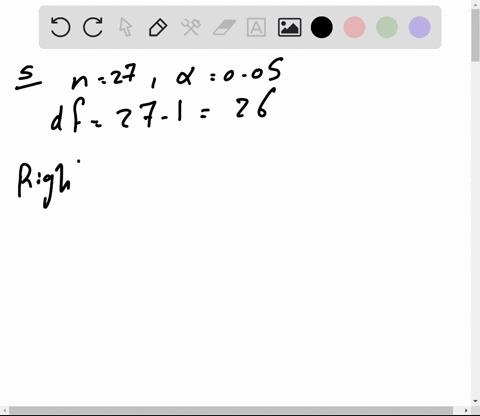Click the vertical scrollbar up arrow

[475, 4]
